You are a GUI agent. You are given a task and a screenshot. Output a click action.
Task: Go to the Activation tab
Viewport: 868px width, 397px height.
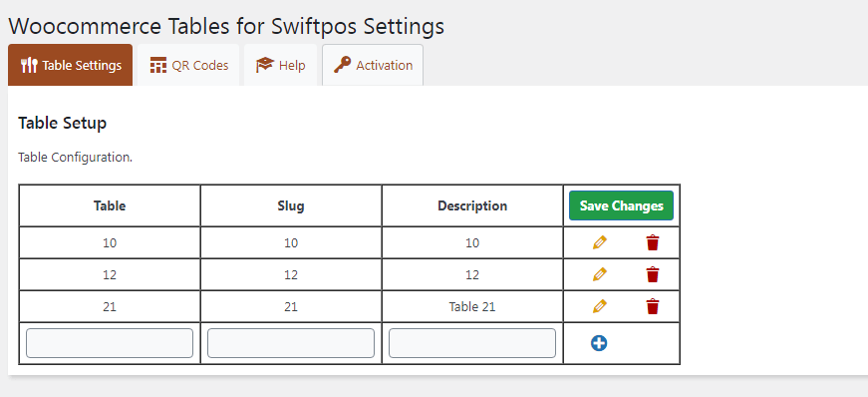[x=373, y=65]
